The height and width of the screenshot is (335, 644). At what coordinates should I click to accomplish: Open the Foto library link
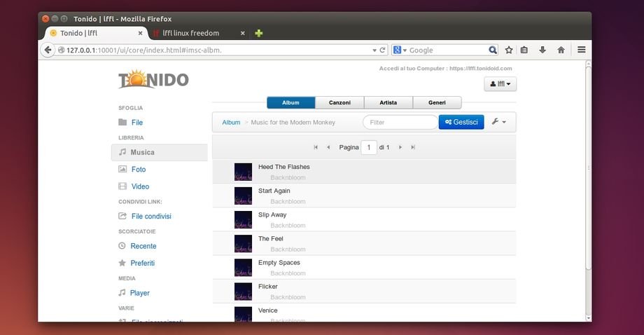click(139, 170)
